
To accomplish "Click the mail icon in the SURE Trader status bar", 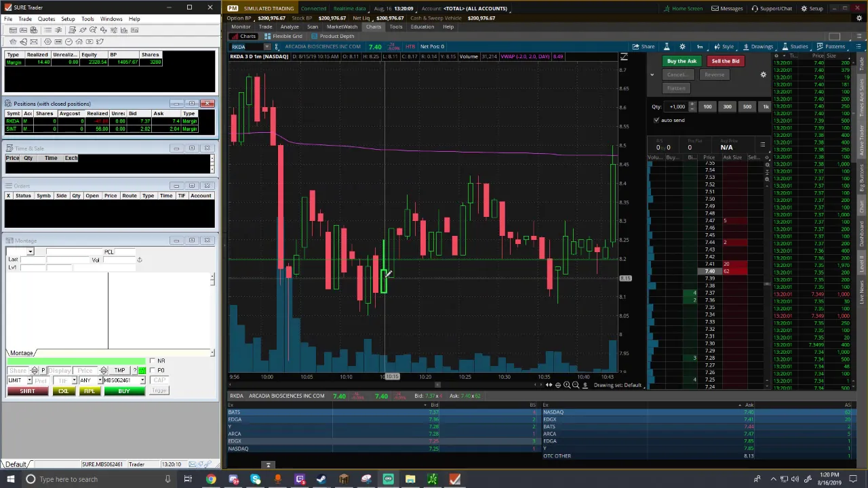I will (193, 464).
